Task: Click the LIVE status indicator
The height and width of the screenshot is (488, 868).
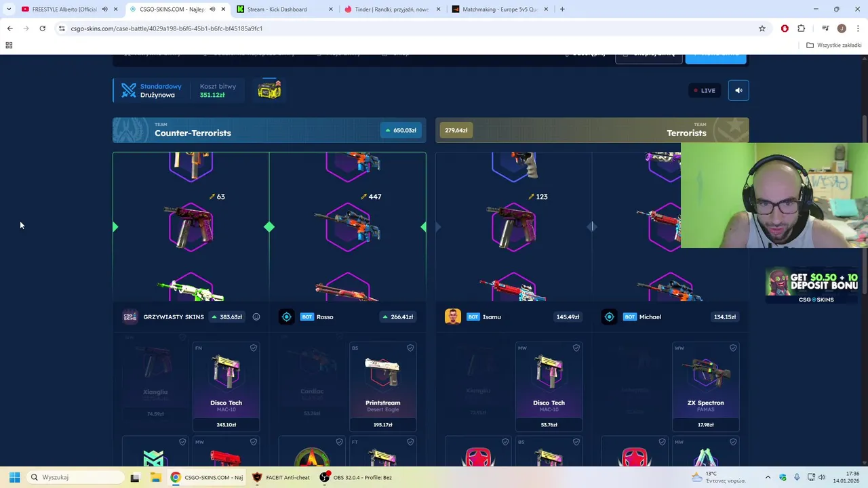Action: 705,90
